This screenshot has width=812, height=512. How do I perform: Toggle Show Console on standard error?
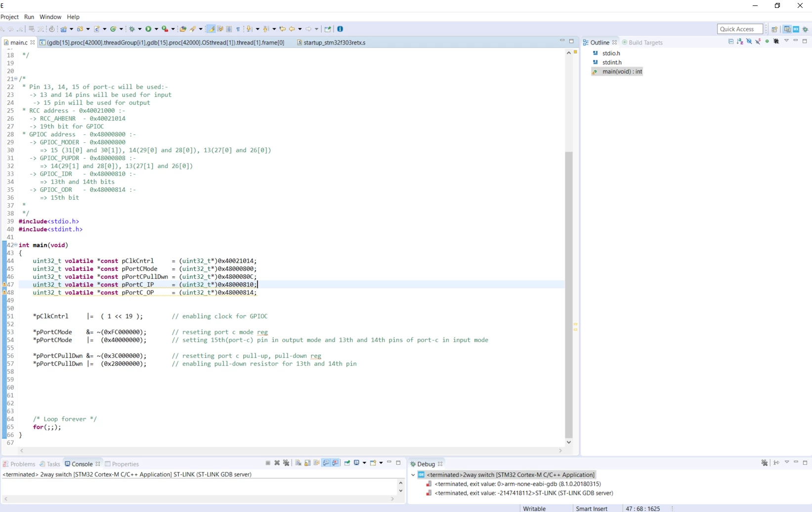335,463
